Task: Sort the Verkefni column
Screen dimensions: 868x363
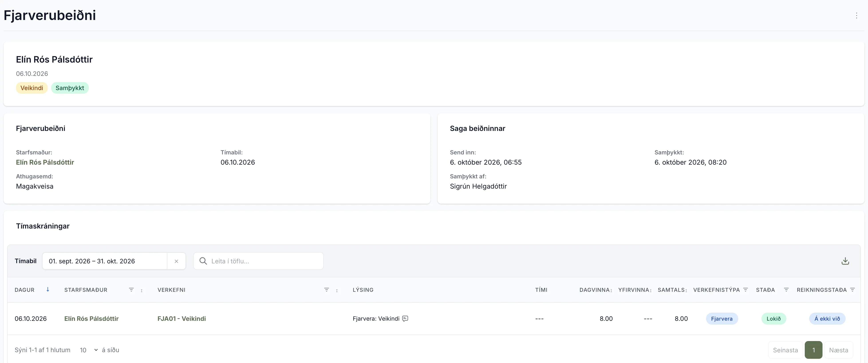Action: click(x=337, y=290)
